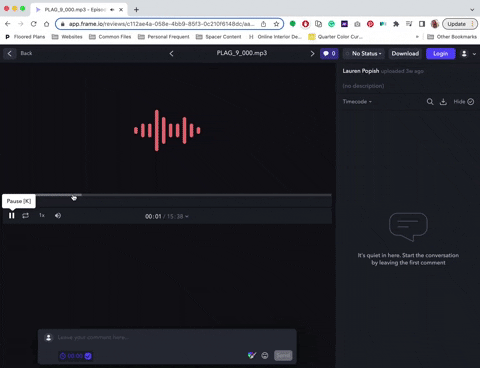The height and width of the screenshot is (368, 480).
Task: Expand the tab search chevron
Action: (x=472, y=10)
